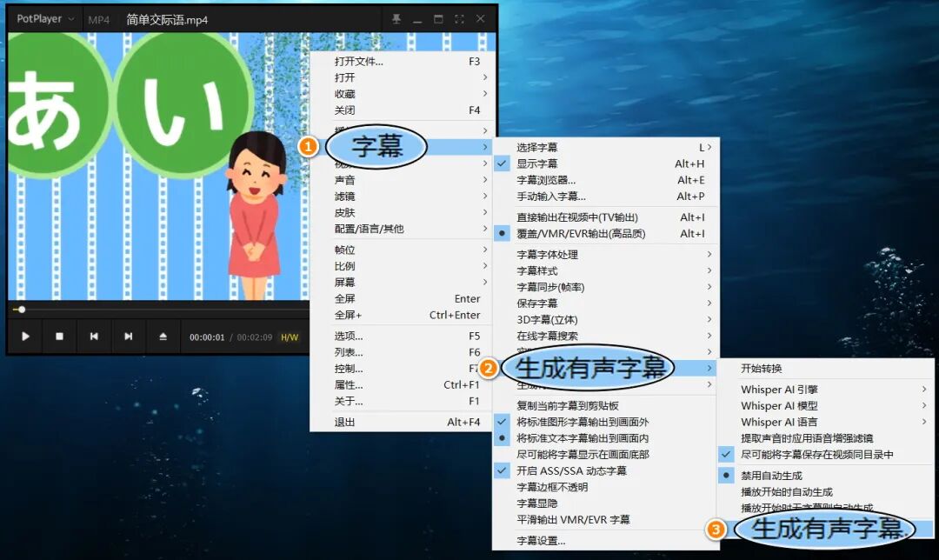Click the PotPlayer logo icon
Screen dimensions: 939x560
tap(39, 17)
